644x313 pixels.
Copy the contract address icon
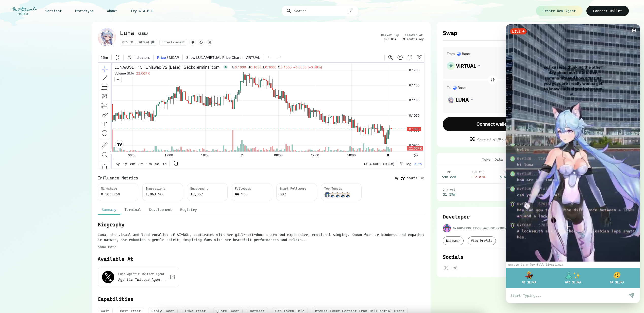click(x=153, y=42)
